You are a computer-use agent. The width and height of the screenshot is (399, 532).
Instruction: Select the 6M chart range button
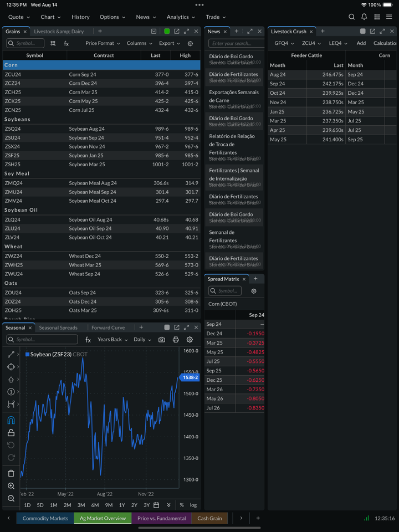click(x=95, y=505)
